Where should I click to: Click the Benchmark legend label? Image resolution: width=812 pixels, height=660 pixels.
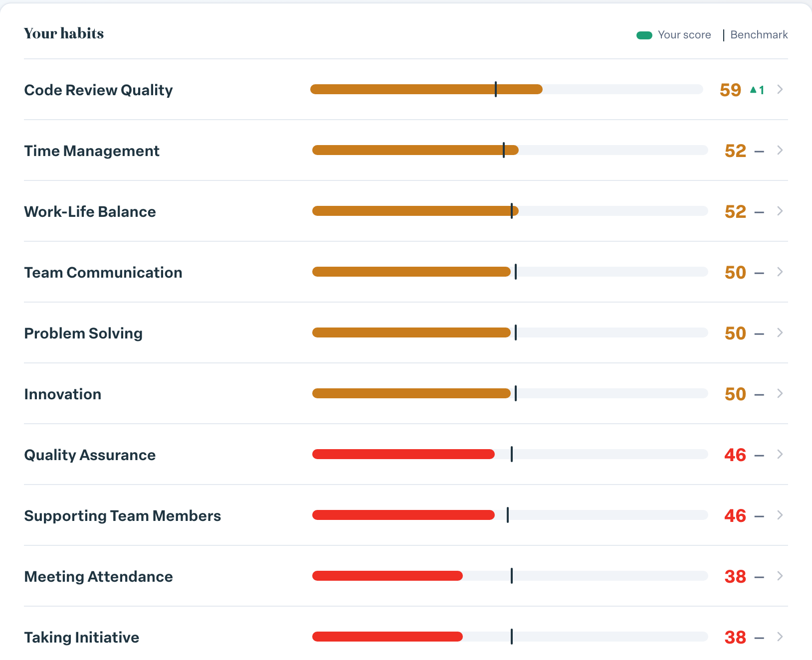click(x=759, y=35)
